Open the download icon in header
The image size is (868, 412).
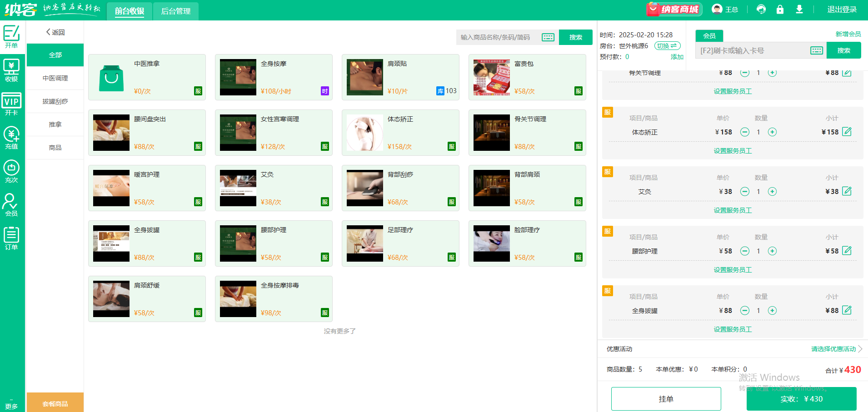click(x=799, y=9)
